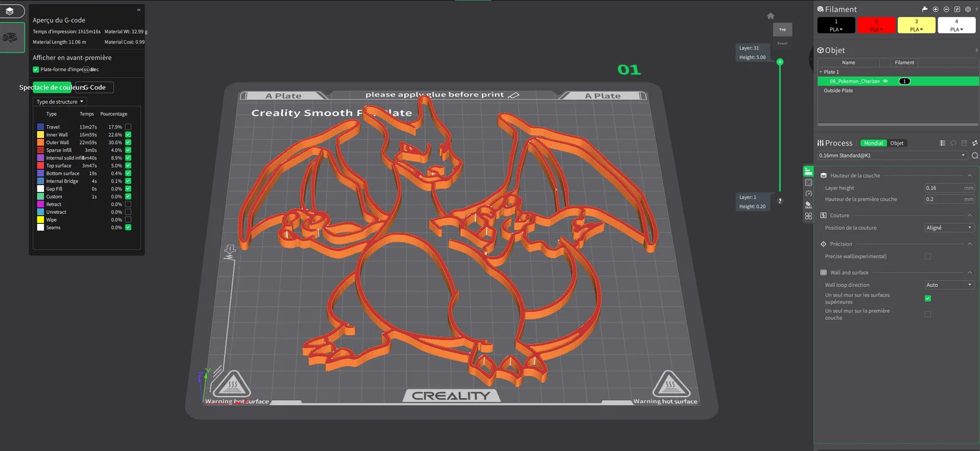Image resolution: width=980 pixels, height=451 pixels.
Task: Click the G-Code button
Action: coord(93,87)
